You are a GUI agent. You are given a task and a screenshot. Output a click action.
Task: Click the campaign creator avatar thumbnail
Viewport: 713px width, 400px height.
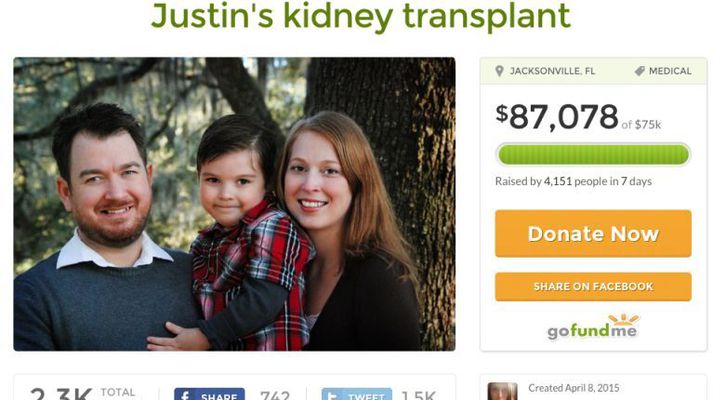tap(502, 391)
